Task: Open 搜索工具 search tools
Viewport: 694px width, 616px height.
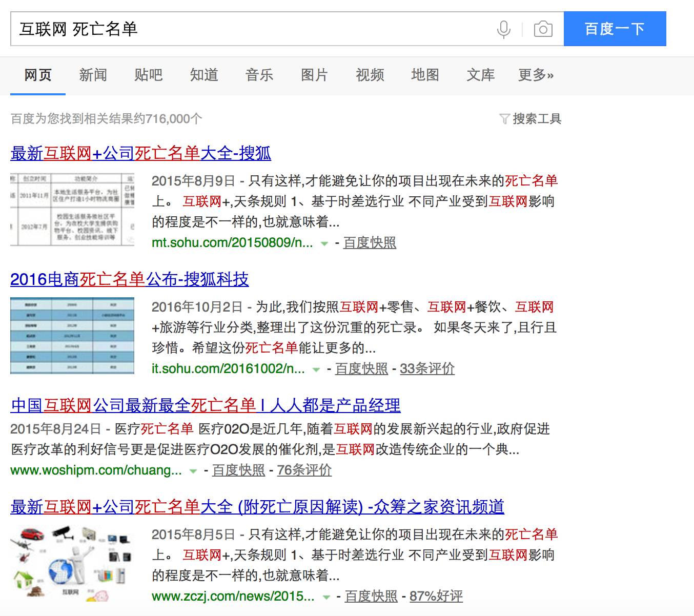Action: (537, 119)
